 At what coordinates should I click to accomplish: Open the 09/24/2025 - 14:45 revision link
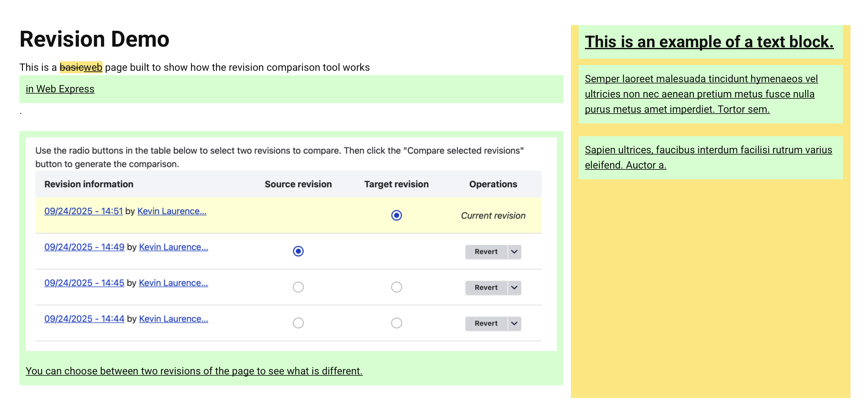pyautogui.click(x=84, y=283)
